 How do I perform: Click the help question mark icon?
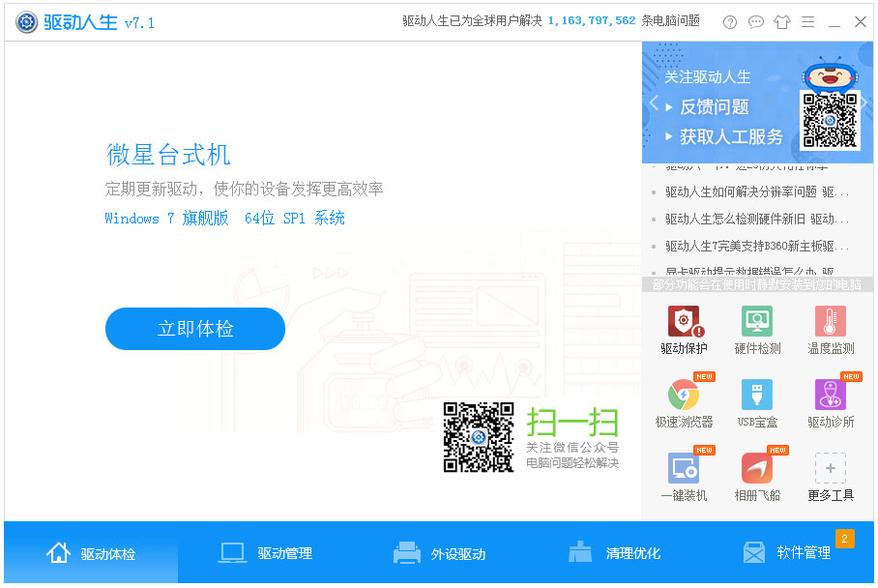730,22
